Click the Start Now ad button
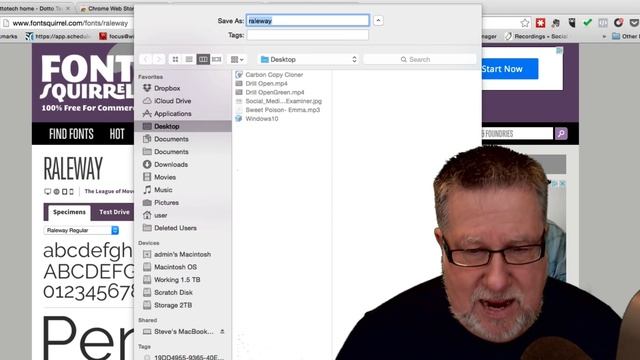Image resolution: width=640 pixels, height=360 pixels. [510, 69]
